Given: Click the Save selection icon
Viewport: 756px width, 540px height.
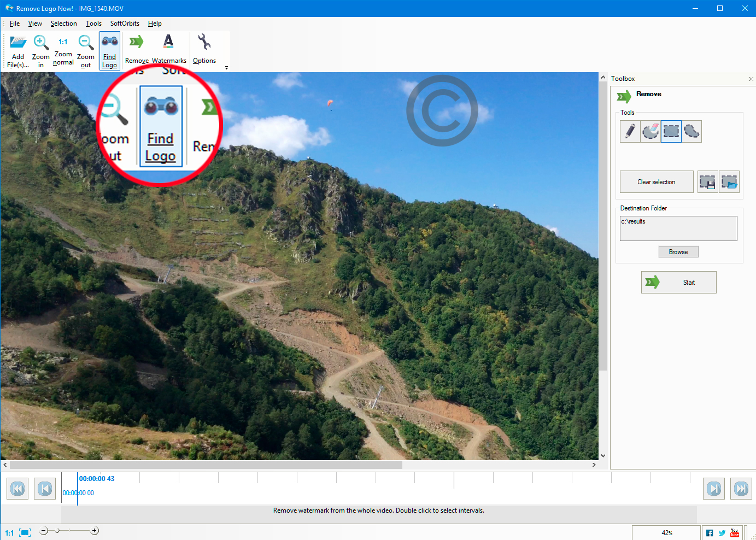Looking at the screenshot, I should pyautogui.click(x=708, y=182).
